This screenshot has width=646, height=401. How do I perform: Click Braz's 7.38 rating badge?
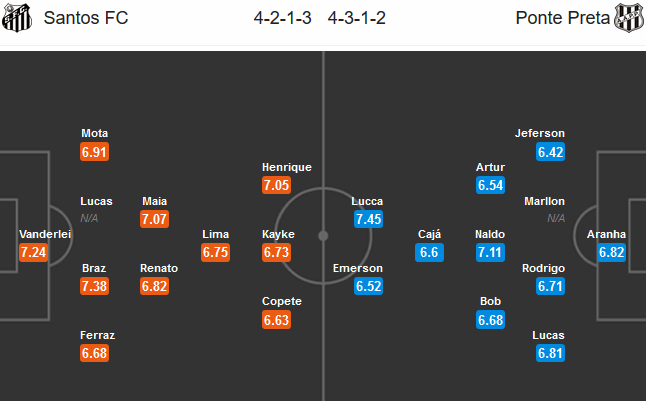(94, 286)
